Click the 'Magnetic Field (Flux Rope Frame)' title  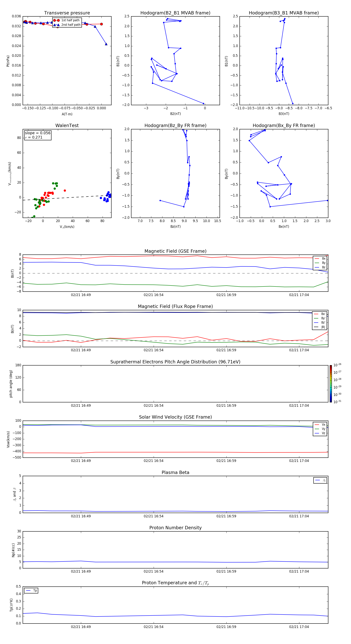[x=175, y=307]
